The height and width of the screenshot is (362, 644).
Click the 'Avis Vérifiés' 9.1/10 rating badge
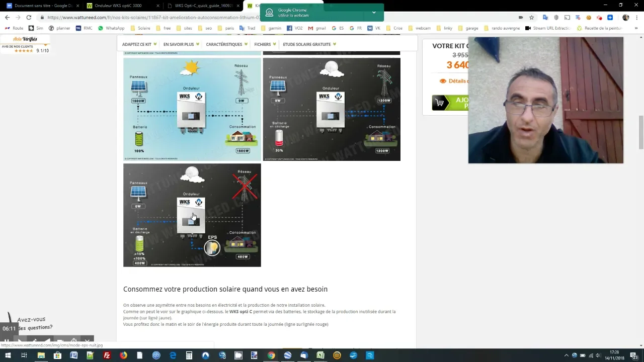pos(25,45)
